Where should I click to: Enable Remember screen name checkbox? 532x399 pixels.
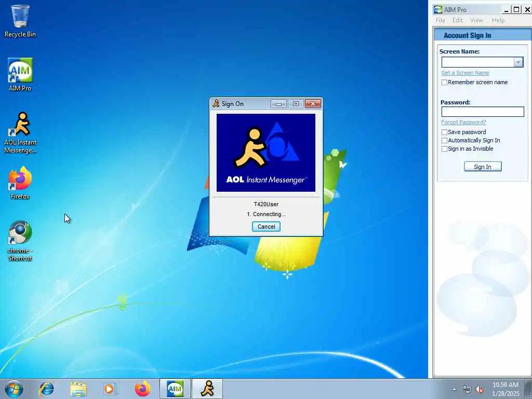click(x=445, y=83)
